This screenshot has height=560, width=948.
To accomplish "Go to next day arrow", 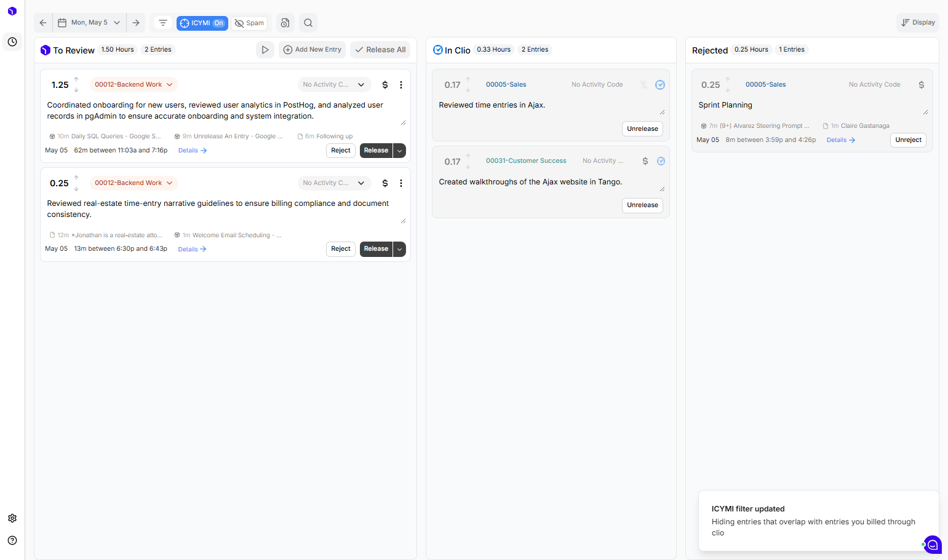I will point(136,23).
